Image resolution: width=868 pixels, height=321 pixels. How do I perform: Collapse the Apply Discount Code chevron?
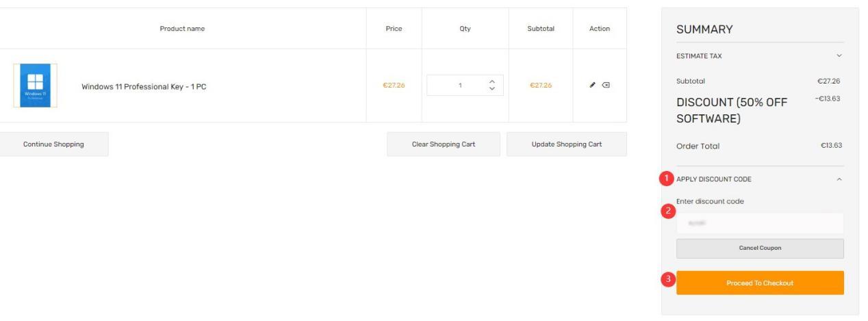pos(839,179)
